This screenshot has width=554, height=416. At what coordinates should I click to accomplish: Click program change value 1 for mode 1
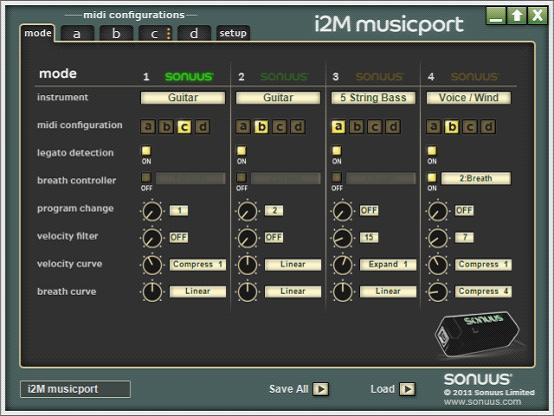point(179,211)
